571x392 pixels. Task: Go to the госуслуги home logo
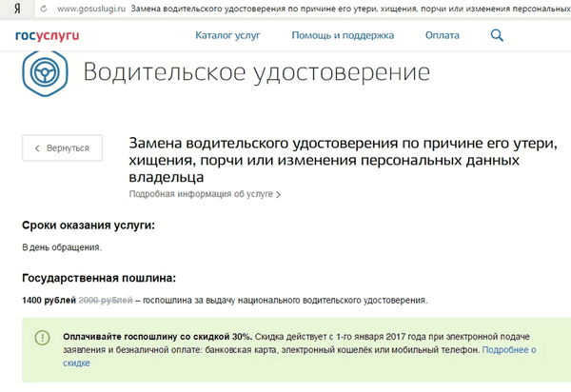47,35
